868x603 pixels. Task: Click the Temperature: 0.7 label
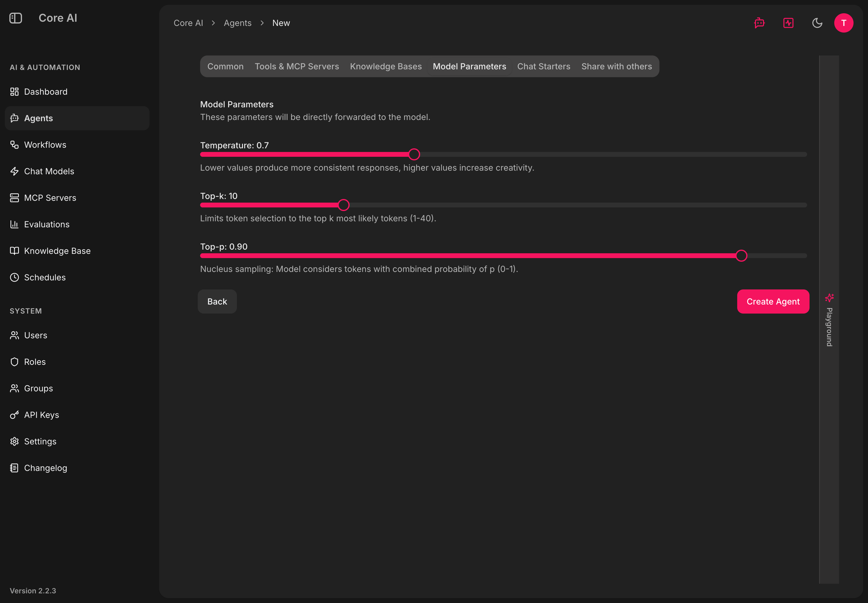pyautogui.click(x=234, y=145)
